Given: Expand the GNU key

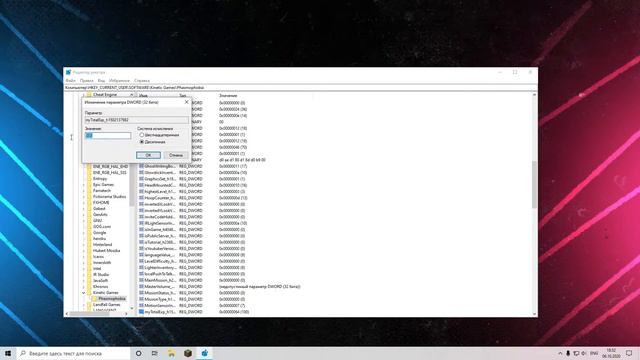Looking at the screenshot, I should click(x=84, y=220).
